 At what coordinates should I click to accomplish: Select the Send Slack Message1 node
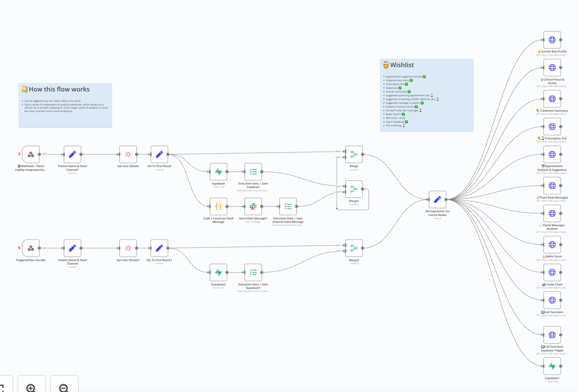(x=253, y=206)
